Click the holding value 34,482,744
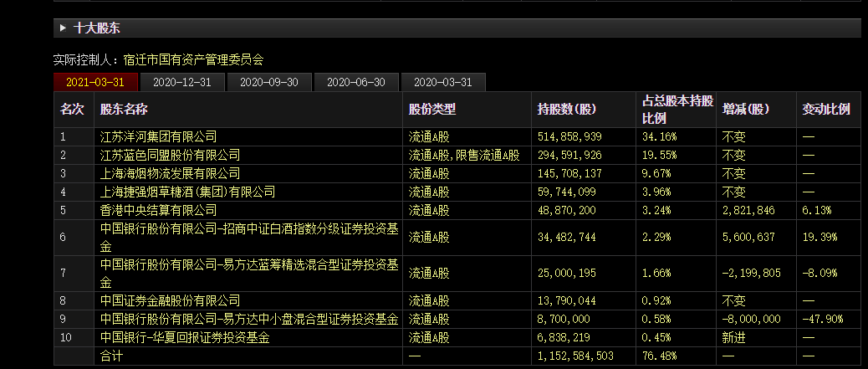868x369 pixels. point(566,237)
